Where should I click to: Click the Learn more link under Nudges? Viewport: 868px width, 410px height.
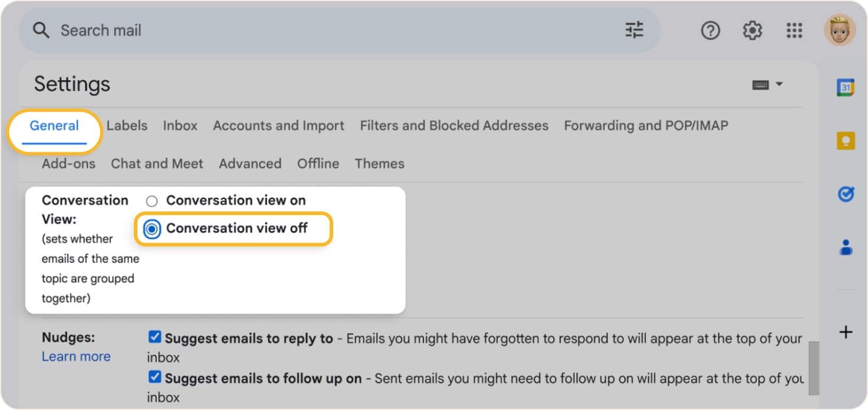76,356
